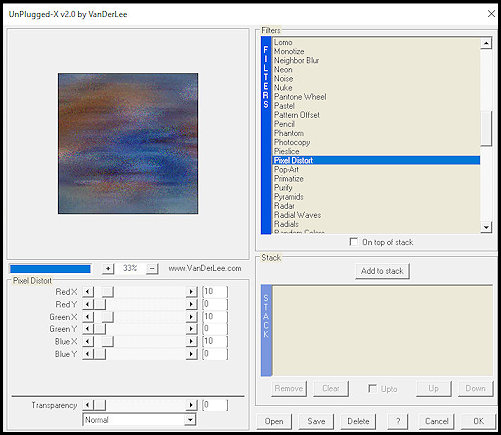
Task: Click filter list scroll down arrow
Action: click(x=486, y=227)
